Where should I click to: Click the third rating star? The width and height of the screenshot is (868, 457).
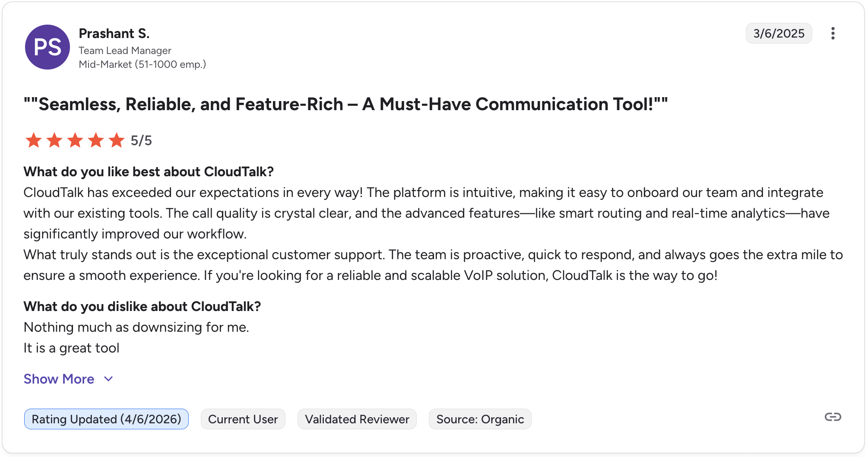[x=75, y=140]
